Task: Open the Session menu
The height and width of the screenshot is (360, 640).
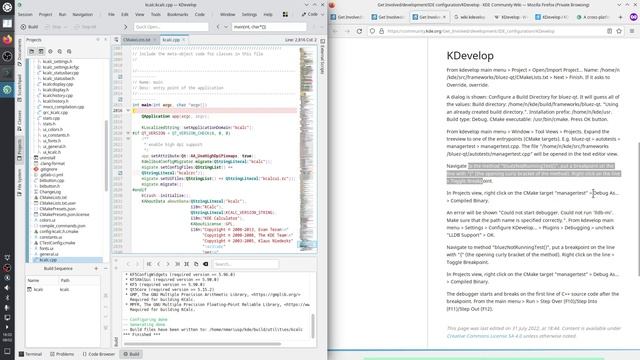Action: [25, 14]
